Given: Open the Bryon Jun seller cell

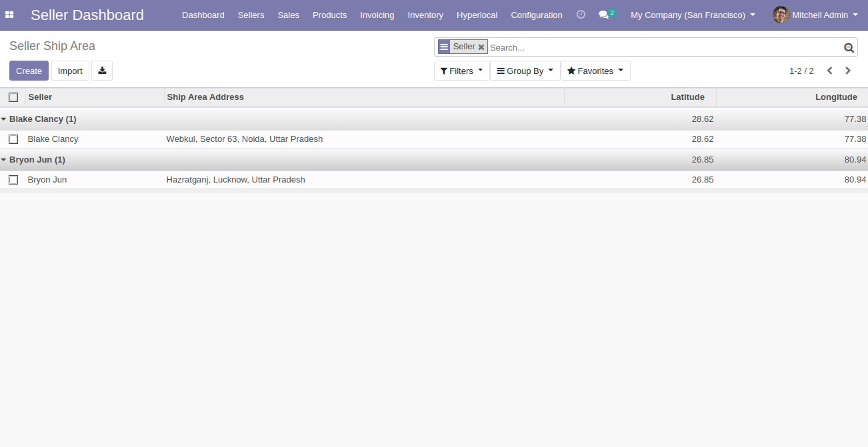Looking at the screenshot, I should [x=47, y=180].
